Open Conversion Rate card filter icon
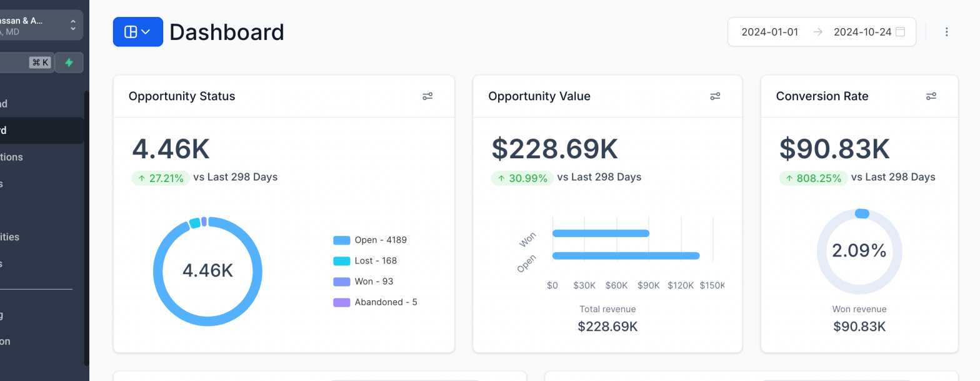The image size is (980, 381). [931, 96]
